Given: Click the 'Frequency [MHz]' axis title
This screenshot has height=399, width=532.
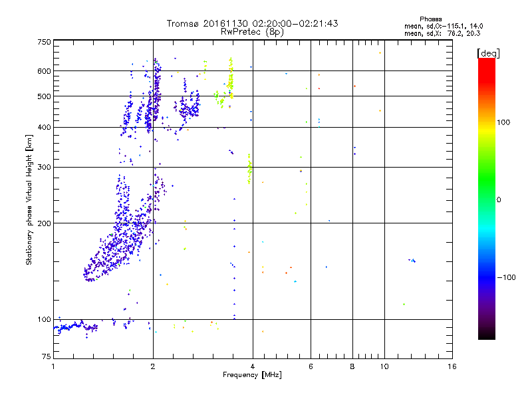Looking at the screenshot, I should click(252, 375).
